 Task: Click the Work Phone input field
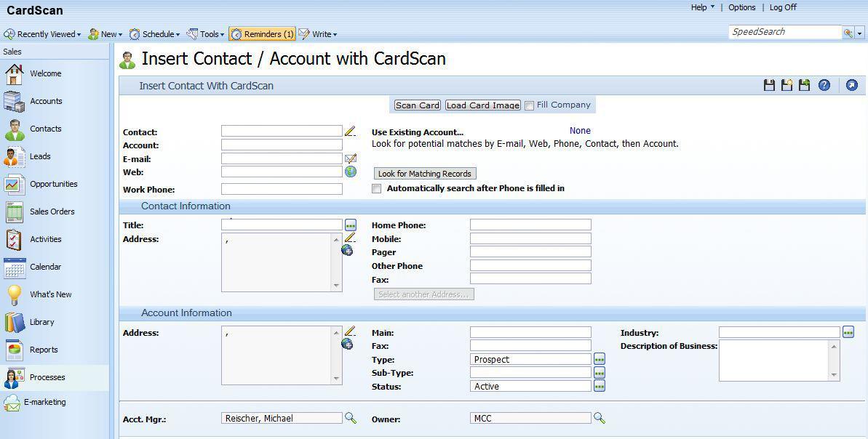[282, 189]
